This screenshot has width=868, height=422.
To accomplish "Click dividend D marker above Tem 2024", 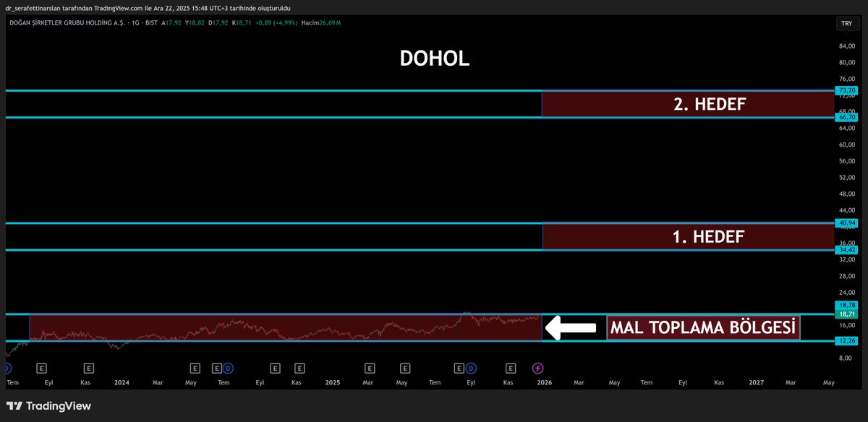I will [227, 368].
